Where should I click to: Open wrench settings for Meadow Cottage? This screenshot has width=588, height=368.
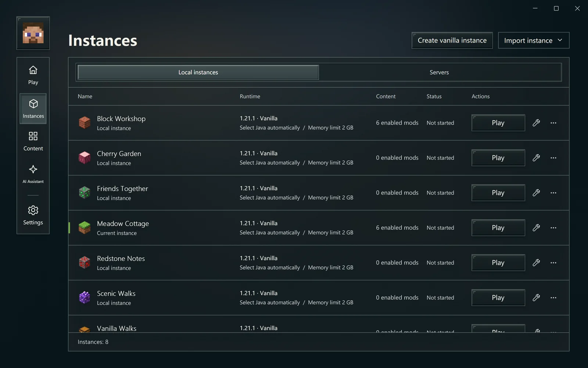pyautogui.click(x=536, y=228)
